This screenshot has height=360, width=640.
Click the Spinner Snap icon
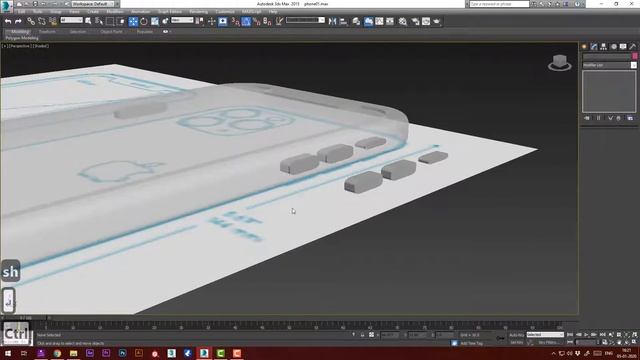tap(267, 21)
